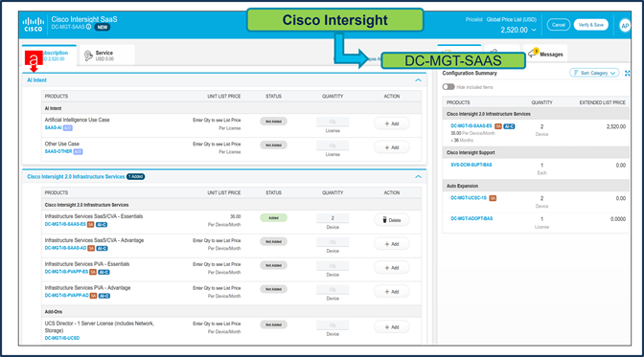
Task: Open SVS-DCM-SUPT-BAS link in summary
Action: tap(471, 165)
